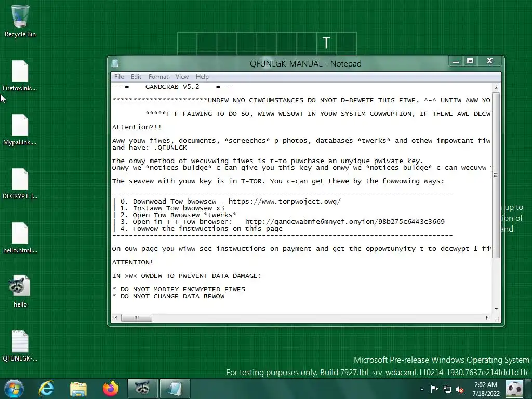The height and width of the screenshot is (399, 532).
Task: Open the clock showing 2:02 AM
Action: tap(486, 389)
